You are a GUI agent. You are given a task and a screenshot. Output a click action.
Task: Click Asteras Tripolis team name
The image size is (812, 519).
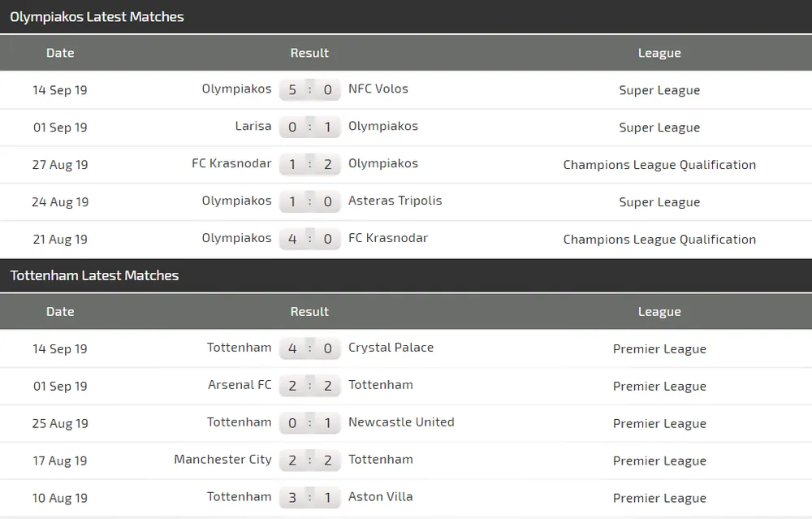[x=395, y=201]
